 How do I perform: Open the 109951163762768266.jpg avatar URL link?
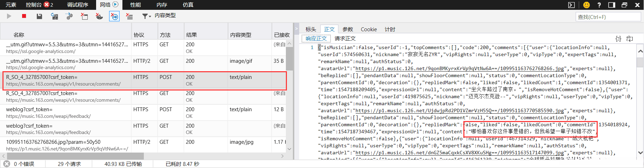pos(460,68)
